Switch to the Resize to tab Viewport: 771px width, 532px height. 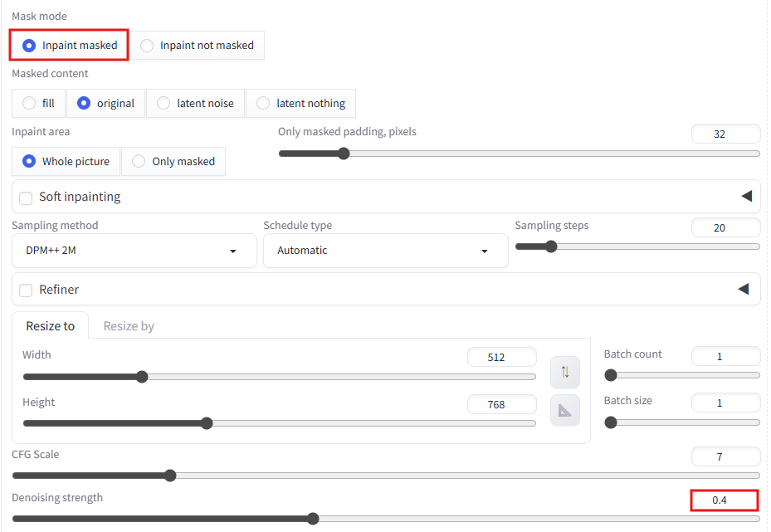50,326
